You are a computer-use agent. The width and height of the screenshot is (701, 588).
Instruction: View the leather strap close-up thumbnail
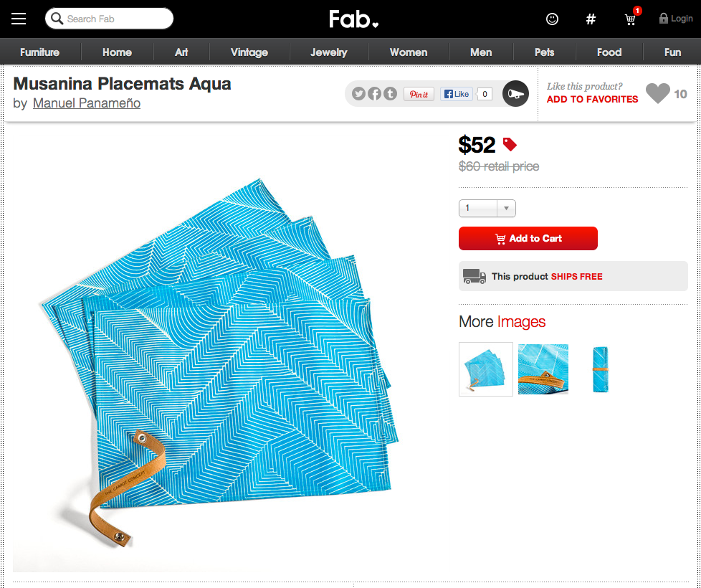click(x=543, y=369)
